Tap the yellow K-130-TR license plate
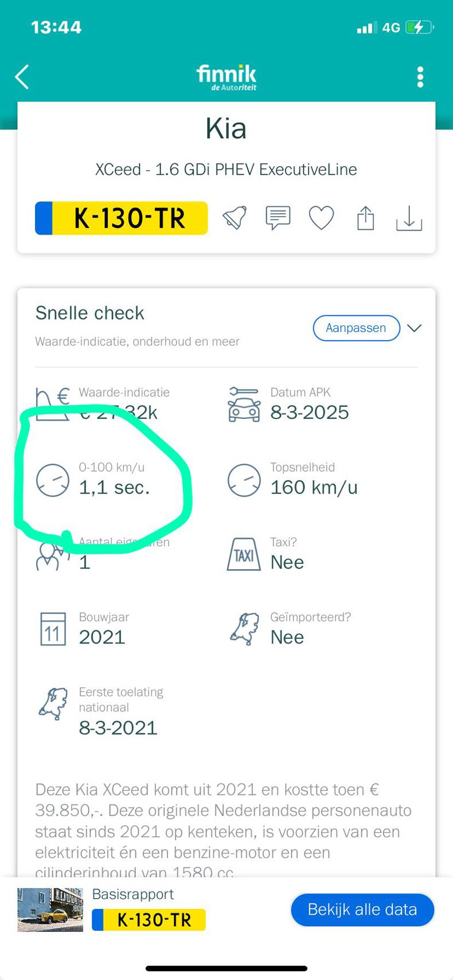Image resolution: width=453 pixels, height=980 pixels. [x=122, y=218]
